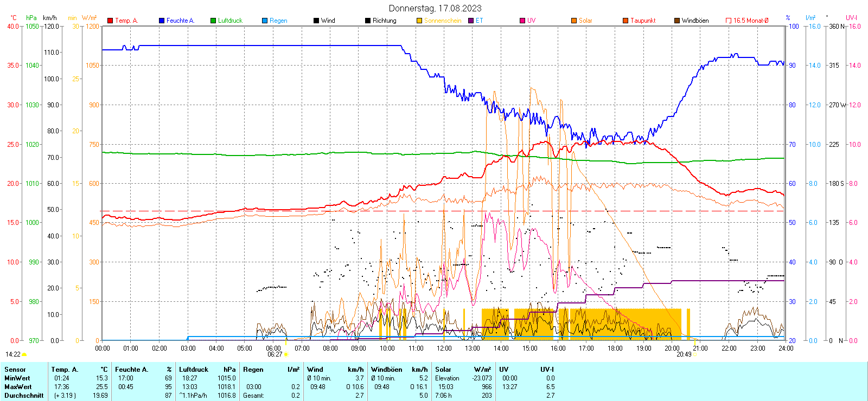This screenshot has height=401, width=868.
Task: Click the MaxWert row label
Action: pyautogui.click(x=18, y=387)
